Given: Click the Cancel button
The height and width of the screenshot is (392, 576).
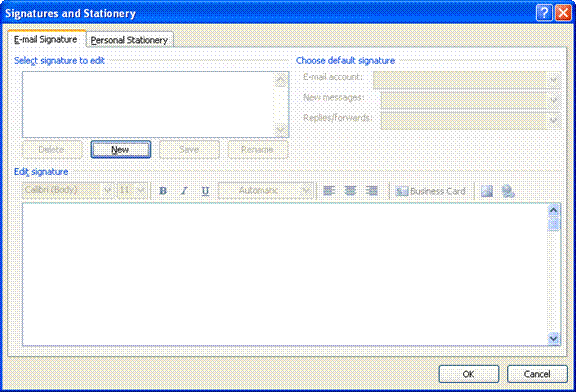Looking at the screenshot, I should pyautogui.click(x=537, y=374).
